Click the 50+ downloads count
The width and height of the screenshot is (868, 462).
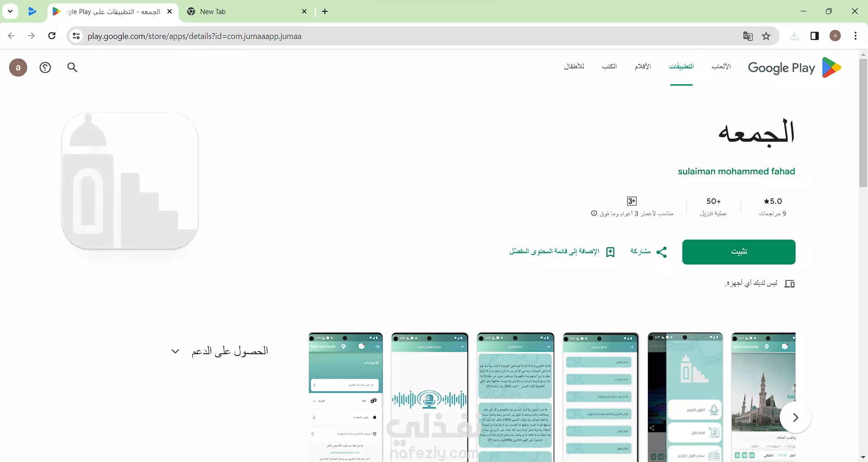pos(714,202)
